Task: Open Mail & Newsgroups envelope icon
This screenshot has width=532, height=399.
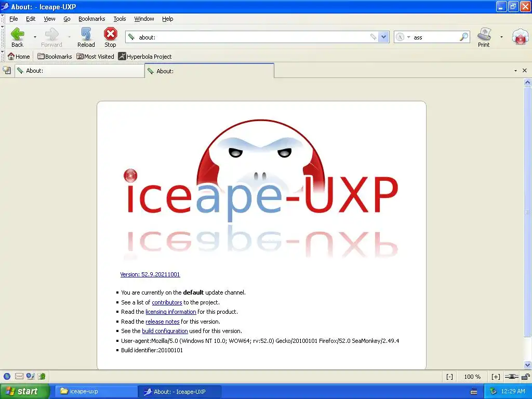Action: coord(19,376)
